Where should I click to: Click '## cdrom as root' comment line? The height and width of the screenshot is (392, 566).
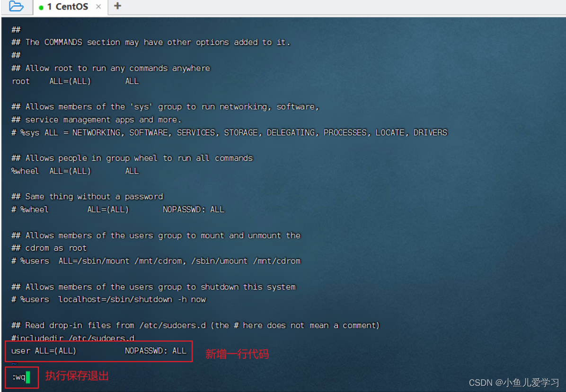point(49,248)
